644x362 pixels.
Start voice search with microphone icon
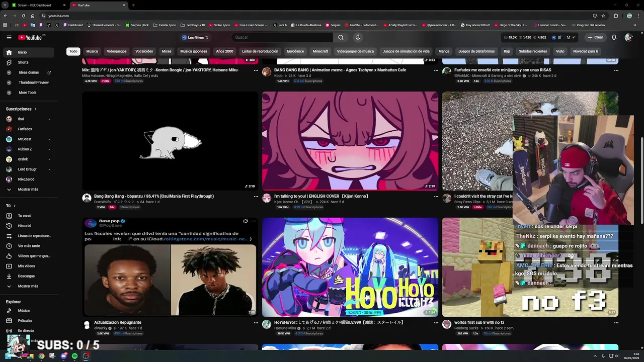point(358,37)
